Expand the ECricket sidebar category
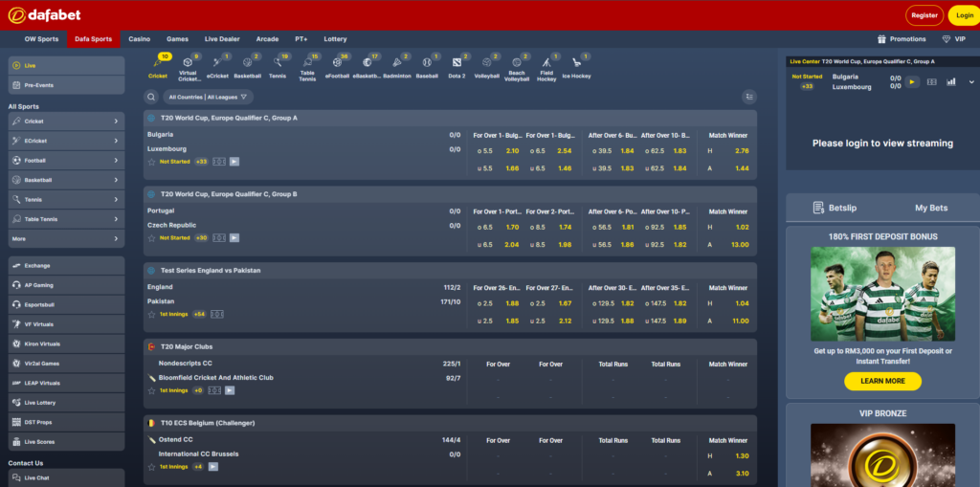The image size is (980, 487). pos(66,141)
